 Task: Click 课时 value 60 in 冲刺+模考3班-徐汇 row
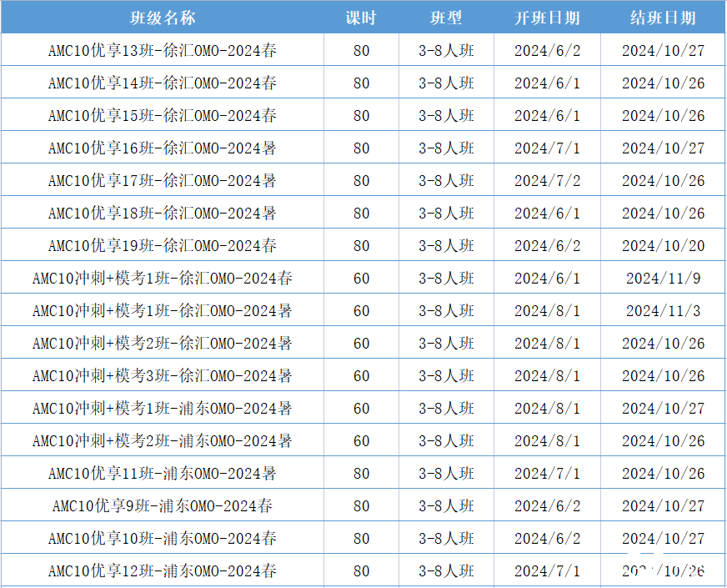point(361,375)
